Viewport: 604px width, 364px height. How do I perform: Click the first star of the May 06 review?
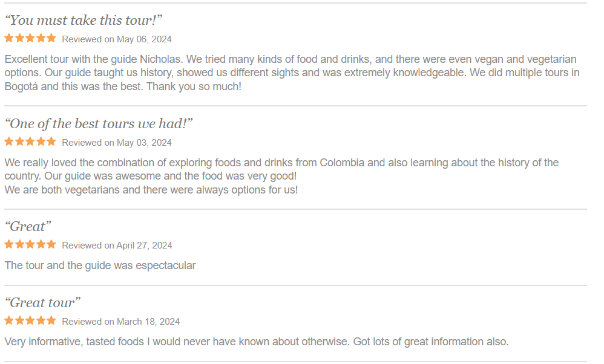[x=9, y=39]
